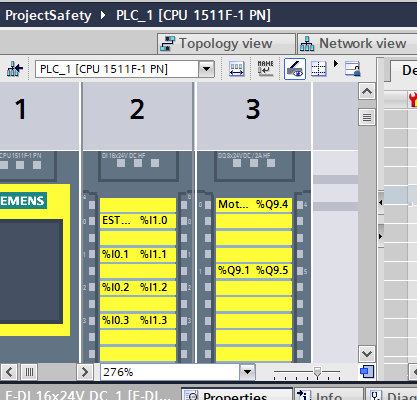Click the red wrench diagnostics icon
The height and width of the screenshot is (400, 417).
click(x=413, y=99)
